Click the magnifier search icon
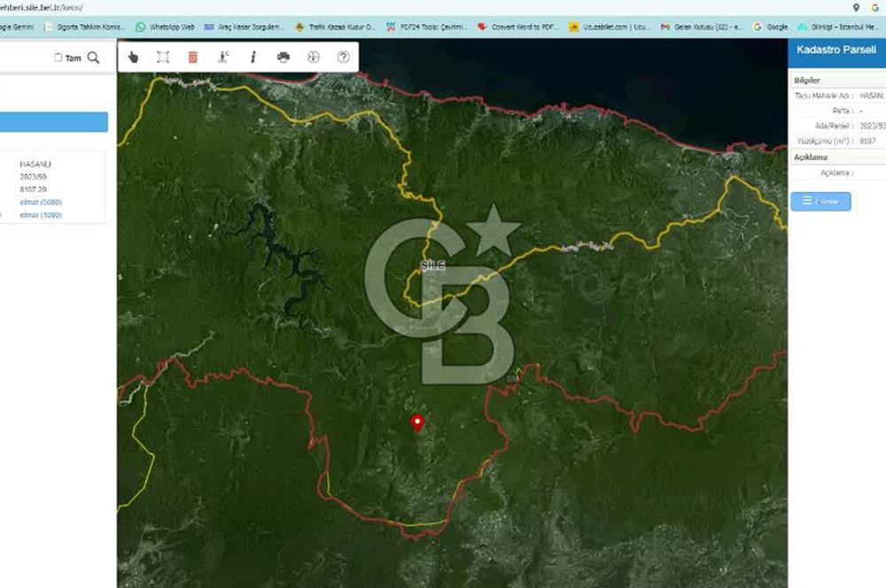Screen dimensions: 886x588 tap(93, 58)
